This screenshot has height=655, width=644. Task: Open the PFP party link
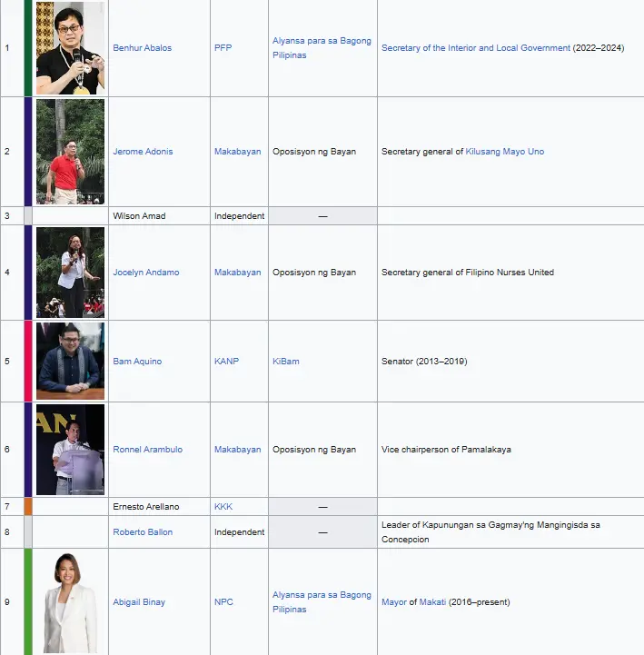(223, 47)
